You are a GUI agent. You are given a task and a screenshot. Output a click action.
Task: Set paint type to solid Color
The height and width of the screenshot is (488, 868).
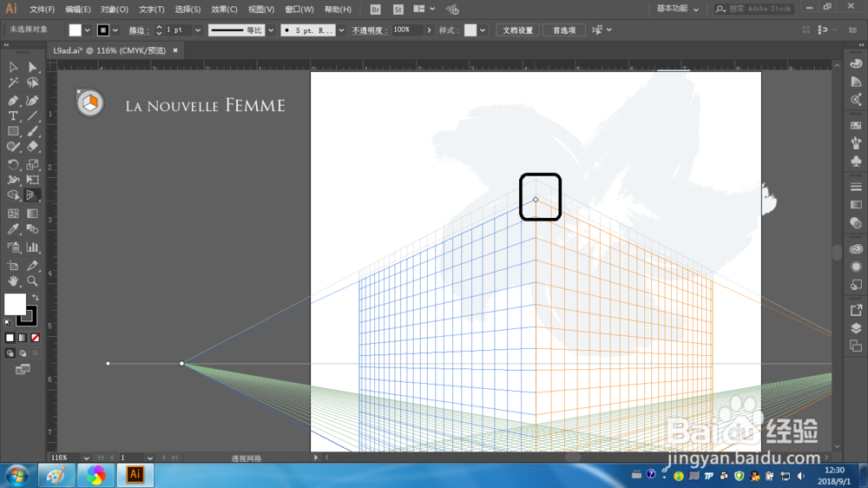pyautogui.click(x=10, y=337)
